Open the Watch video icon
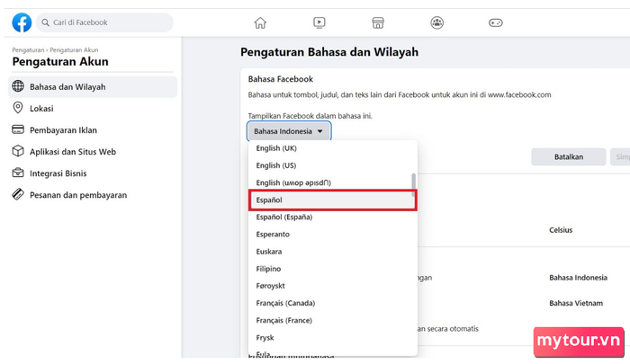 [x=319, y=22]
